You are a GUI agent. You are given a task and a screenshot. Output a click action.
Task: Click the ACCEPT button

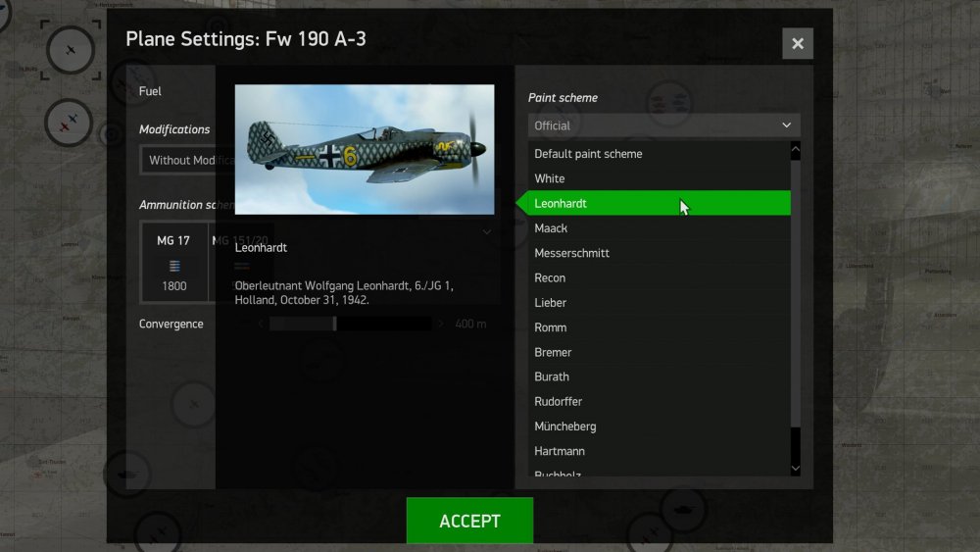[x=470, y=521]
